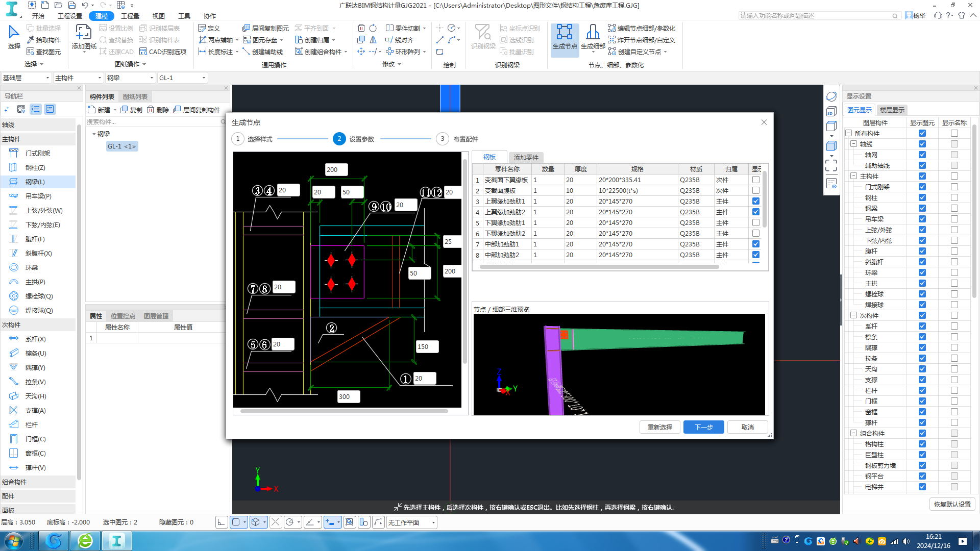Collapse the 钢梁 tree node

pos(94,134)
